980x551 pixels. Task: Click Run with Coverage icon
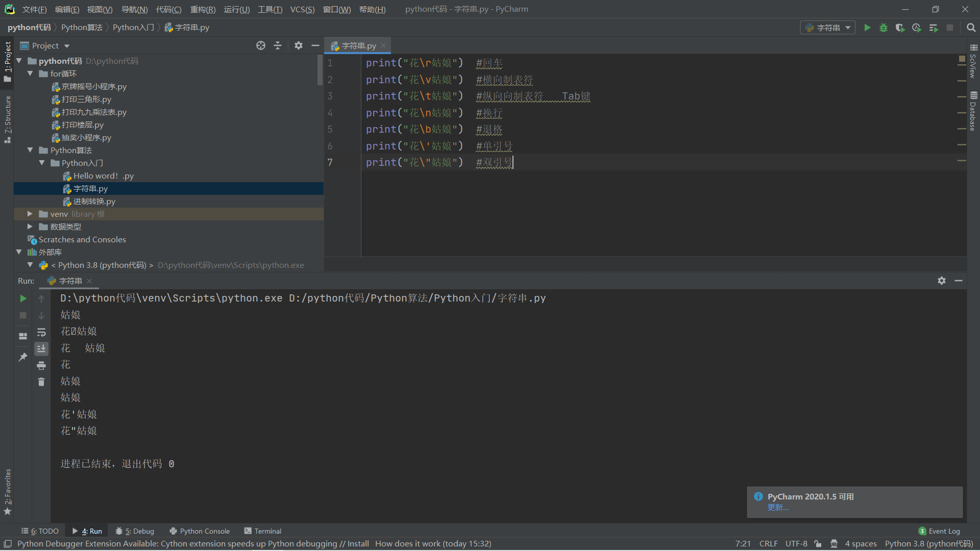pyautogui.click(x=900, y=28)
